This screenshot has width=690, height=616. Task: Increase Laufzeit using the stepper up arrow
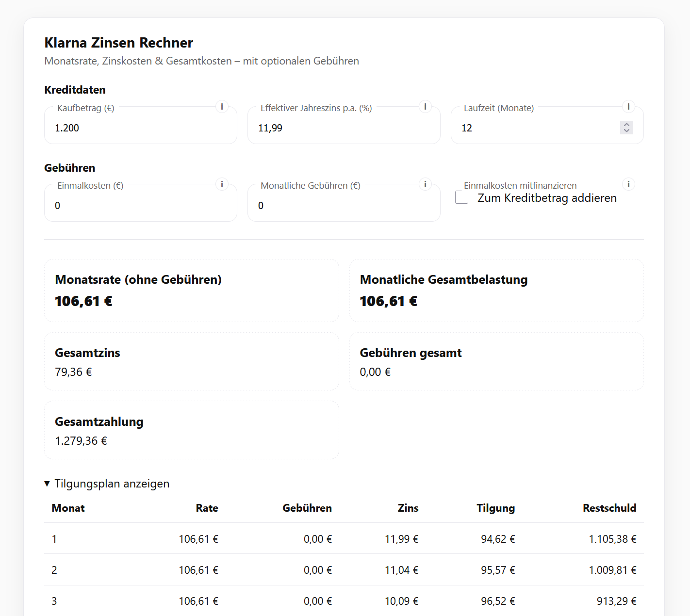coord(626,125)
